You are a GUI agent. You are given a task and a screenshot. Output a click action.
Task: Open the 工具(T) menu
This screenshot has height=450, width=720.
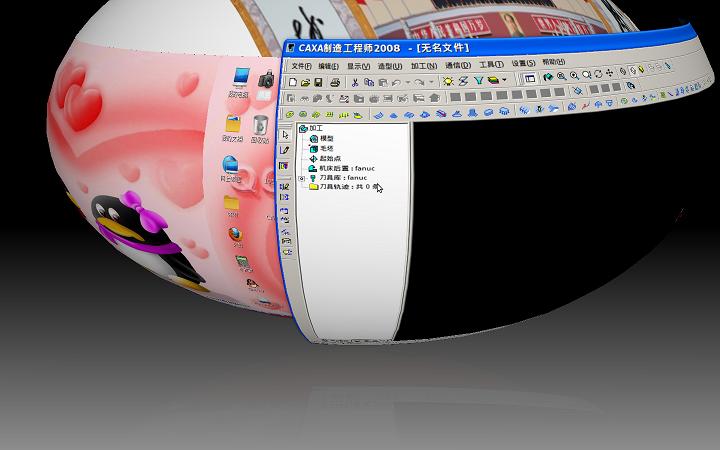492,64
